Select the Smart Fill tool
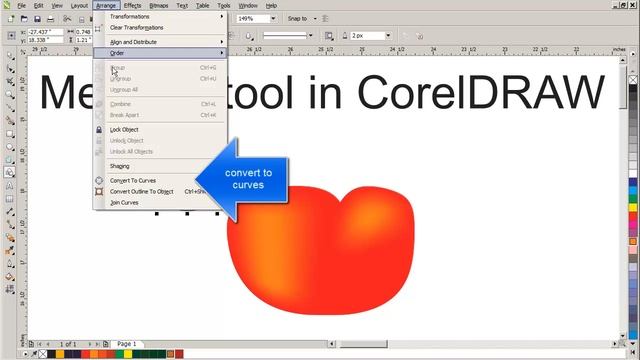Image resolution: width=640 pixels, height=360 pixels. point(10,121)
